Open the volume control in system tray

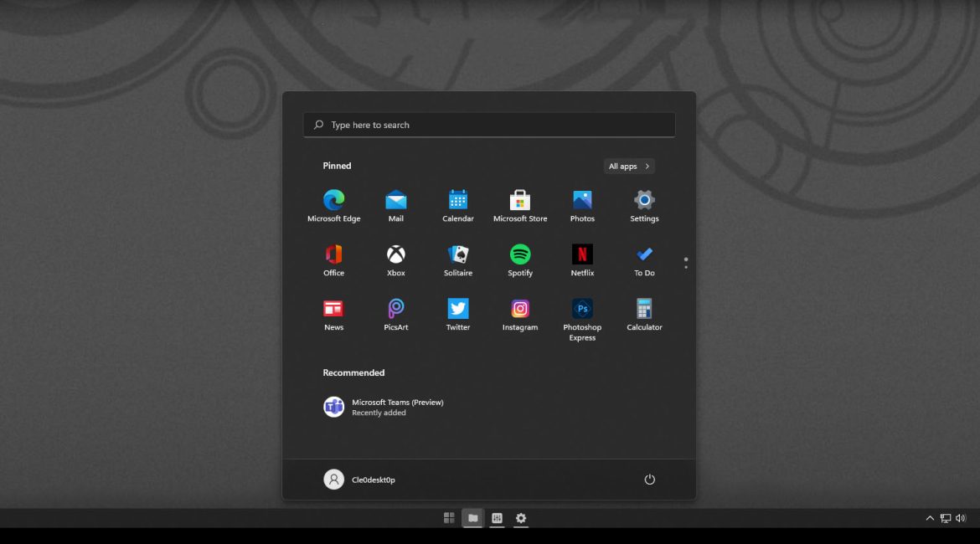(960, 519)
